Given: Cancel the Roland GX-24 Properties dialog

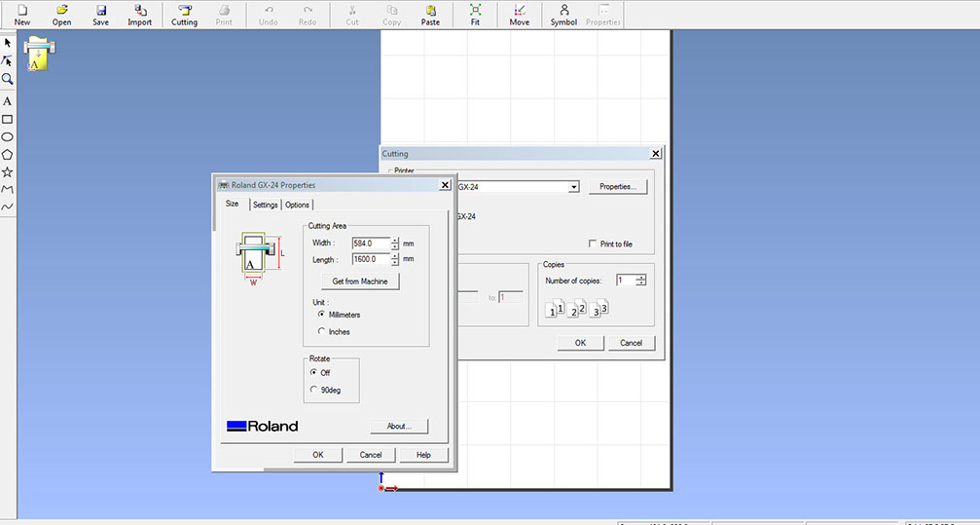Looking at the screenshot, I should [x=371, y=455].
